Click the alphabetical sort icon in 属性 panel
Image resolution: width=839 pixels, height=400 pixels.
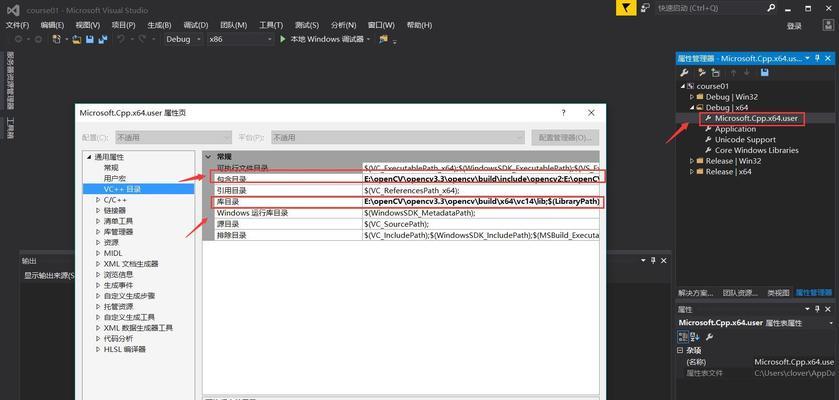click(x=695, y=336)
